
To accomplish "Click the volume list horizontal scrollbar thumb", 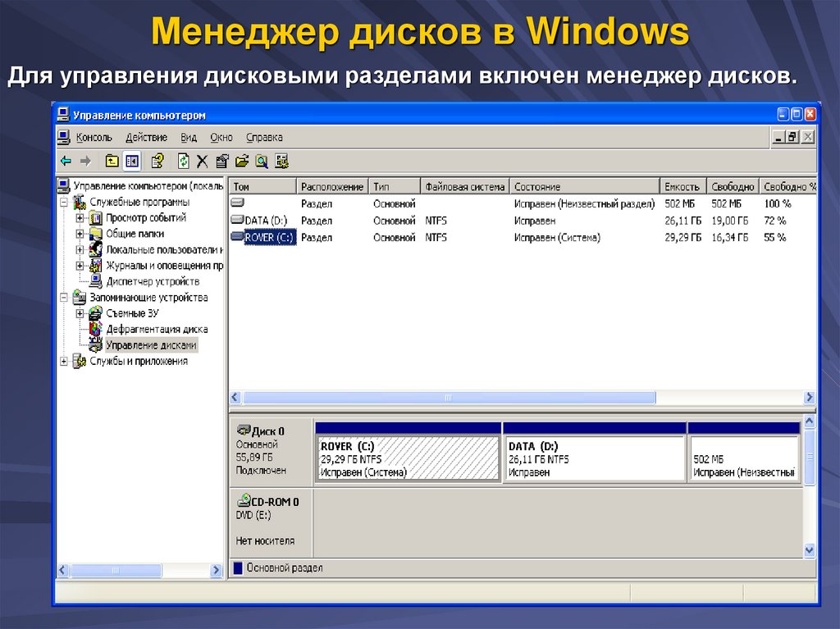I will 449,398.
